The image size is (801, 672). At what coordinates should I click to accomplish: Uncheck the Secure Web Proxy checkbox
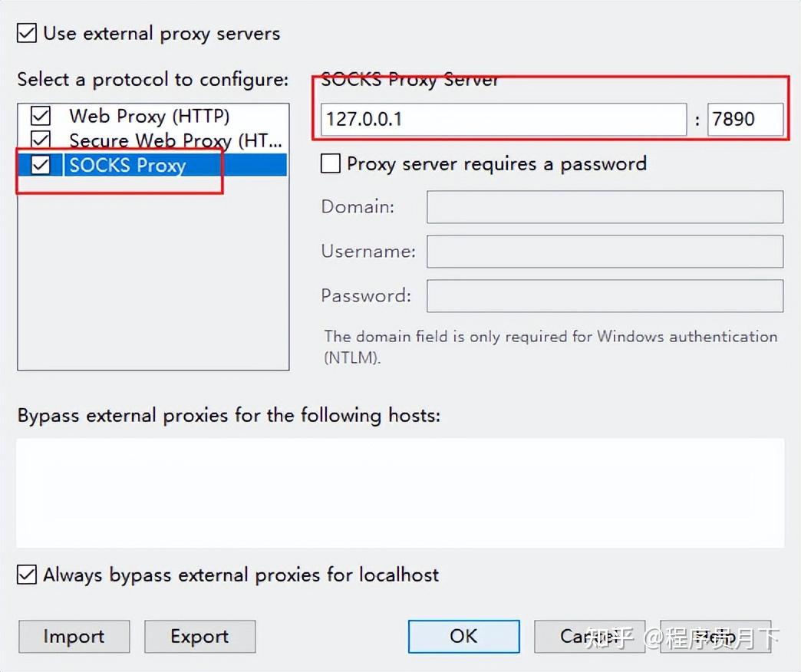coord(40,140)
